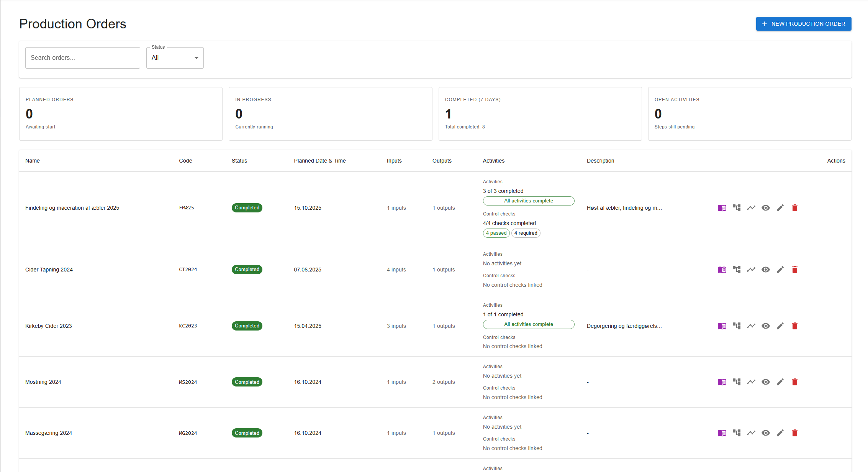Show line chart for Kirkeby Cider 2023

click(x=751, y=326)
